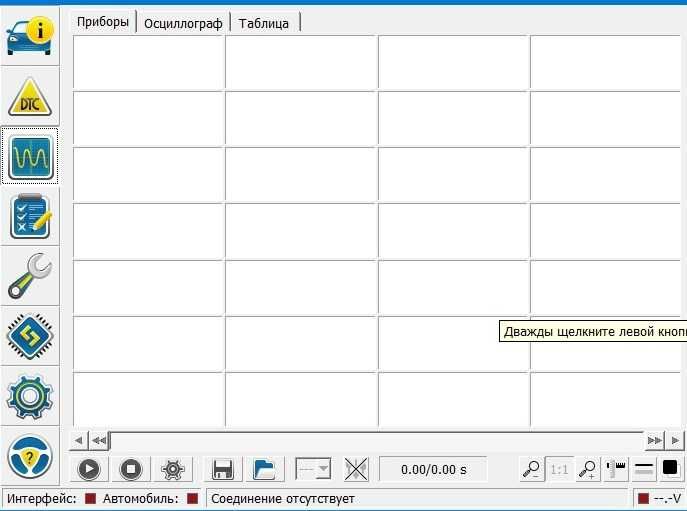Switch to the Осциллограф tab
Viewport: 687px width, 511px height.
point(183,23)
